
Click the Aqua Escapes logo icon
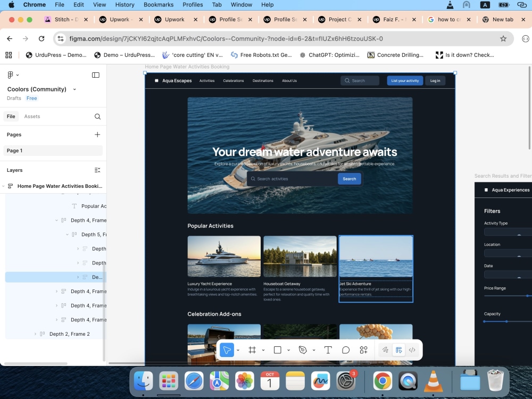pyautogui.click(x=156, y=81)
